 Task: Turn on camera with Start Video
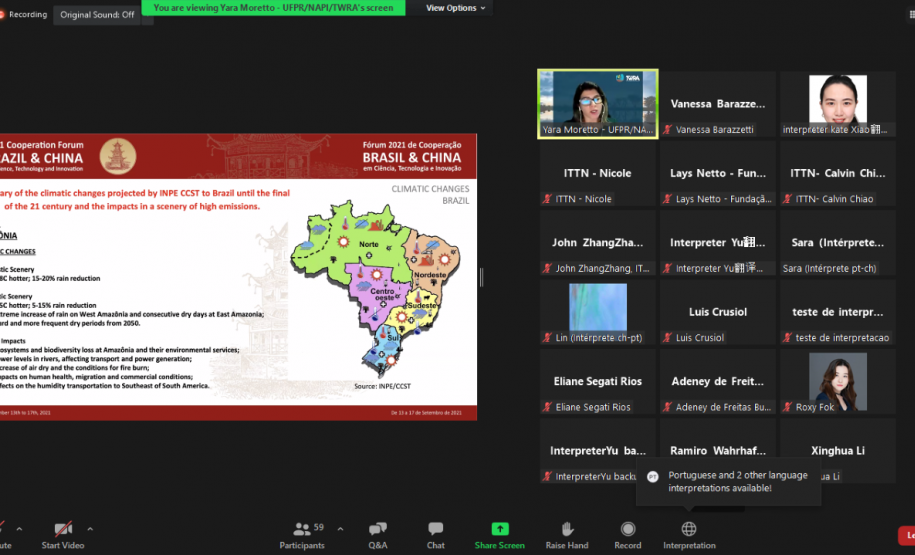coord(63,534)
